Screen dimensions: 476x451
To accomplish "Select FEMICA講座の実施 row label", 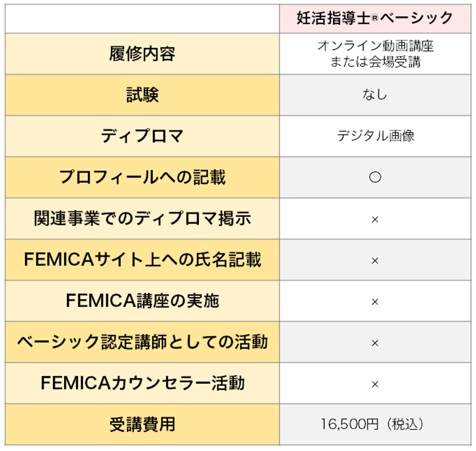I will tap(142, 300).
